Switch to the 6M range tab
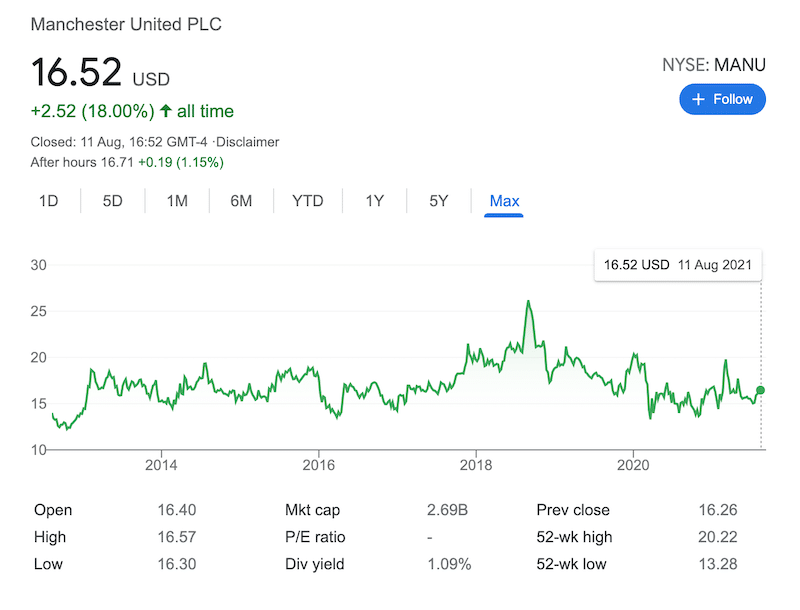The image size is (800, 610). click(241, 201)
